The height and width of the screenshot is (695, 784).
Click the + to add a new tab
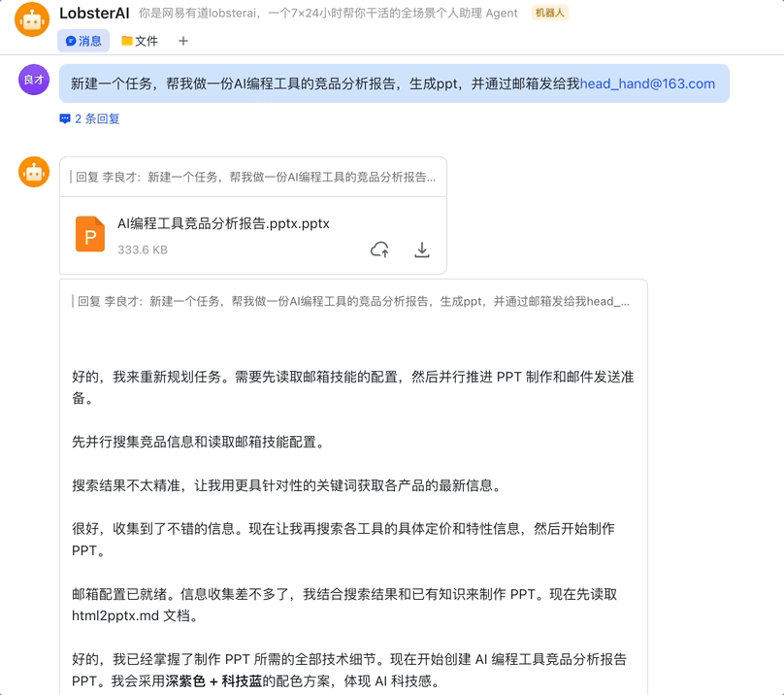pos(183,40)
